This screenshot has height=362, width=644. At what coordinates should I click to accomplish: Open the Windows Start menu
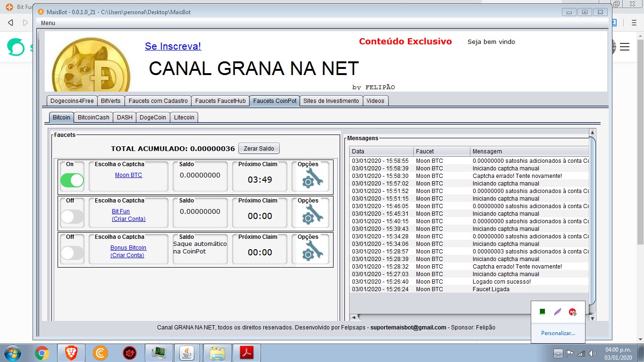12,353
